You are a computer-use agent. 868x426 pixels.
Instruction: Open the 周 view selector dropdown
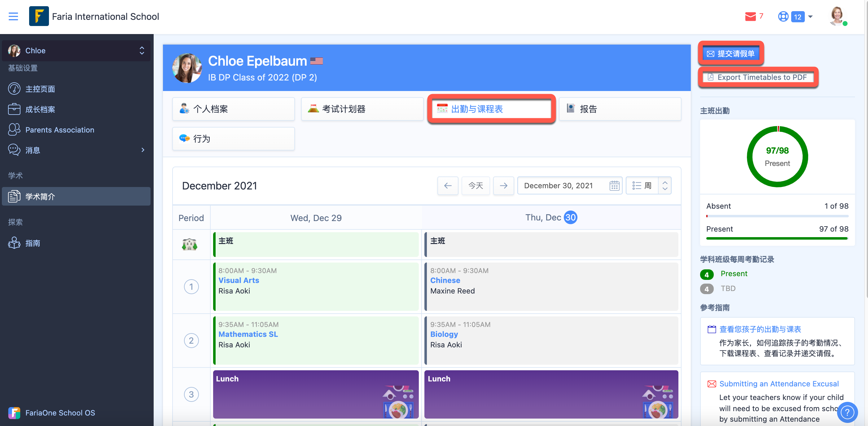[648, 185]
